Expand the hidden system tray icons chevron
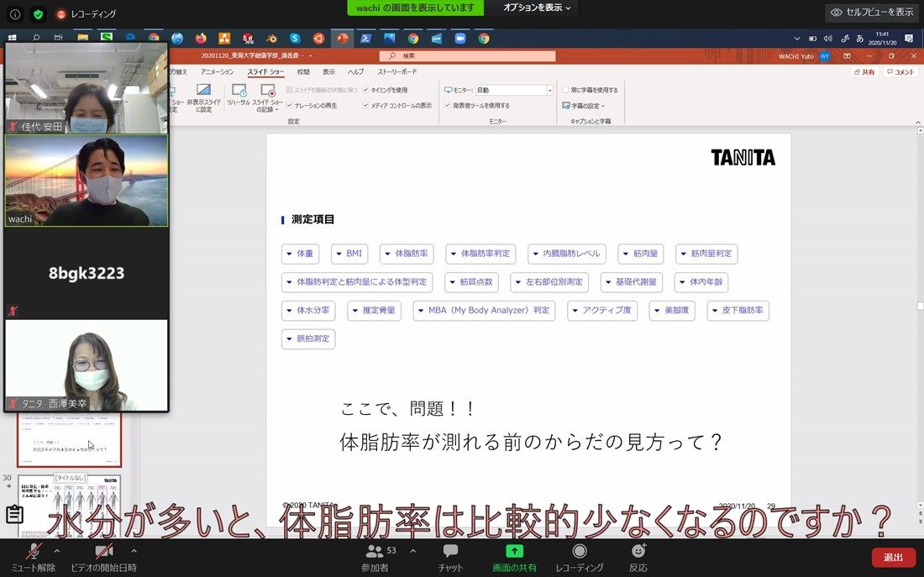Screen dimensions: 924x577 [x=796, y=39]
